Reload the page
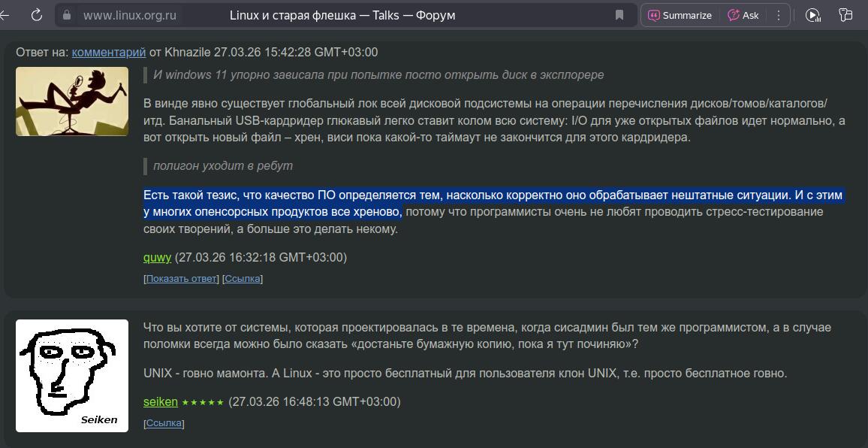868x448 pixels. (36, 15)
